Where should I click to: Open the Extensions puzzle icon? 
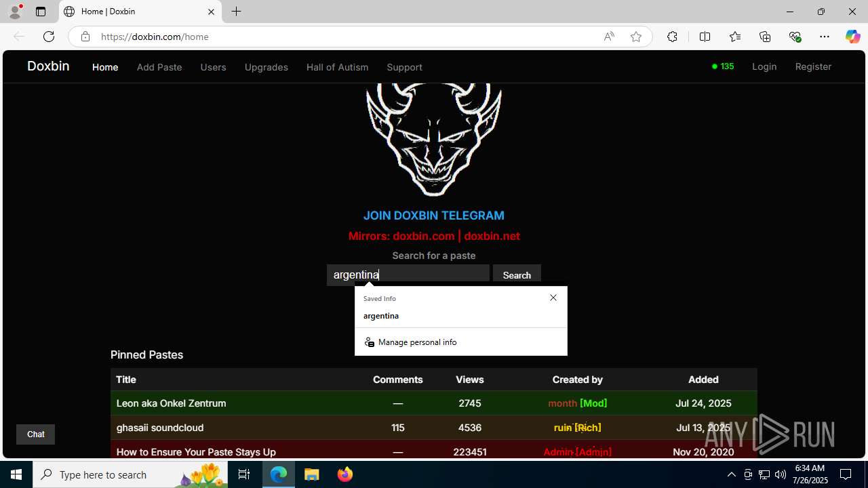tap(672, 37)
